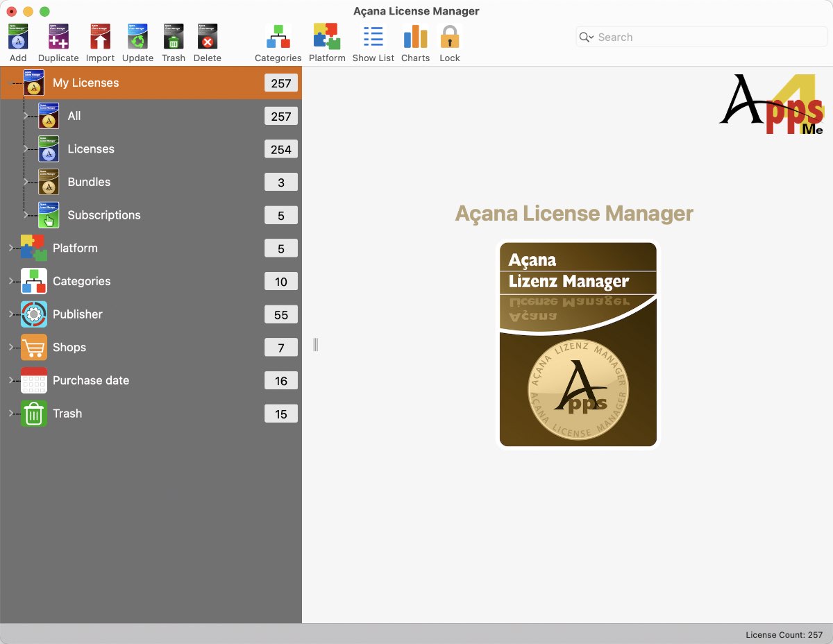Image resolution: width=833 pixels, height=644 pixels.
Task: Select the Subscriptions row label
Action: pyautogui.click(x=104, y=215)
